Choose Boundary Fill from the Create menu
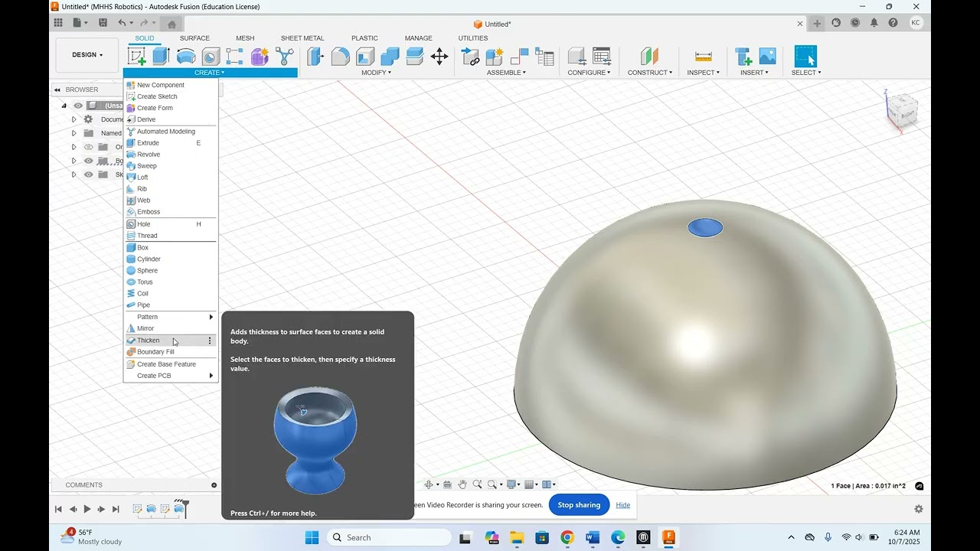 point(171,352)
